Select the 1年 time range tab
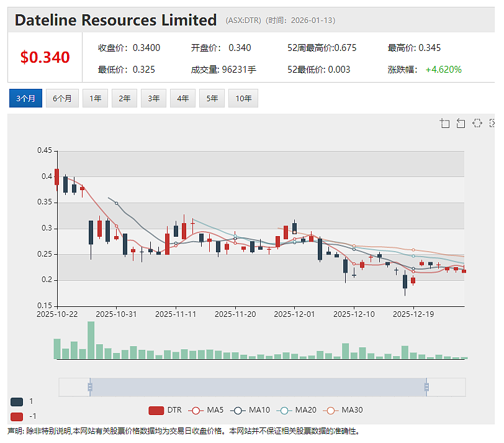 click(x=95, y=98)
